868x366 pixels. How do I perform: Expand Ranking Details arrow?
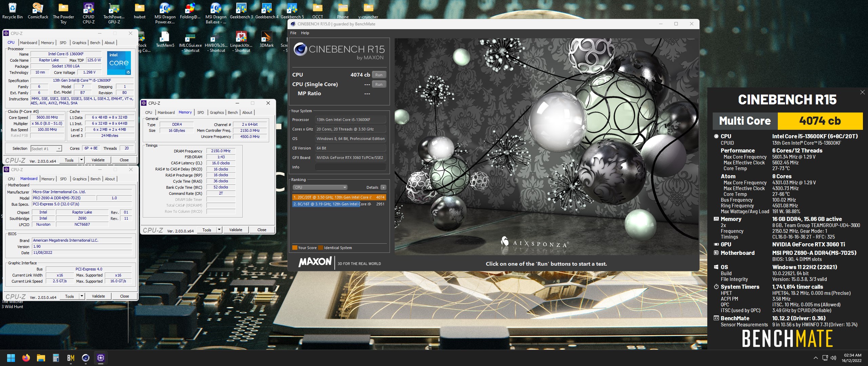click(x=383, y=187)
